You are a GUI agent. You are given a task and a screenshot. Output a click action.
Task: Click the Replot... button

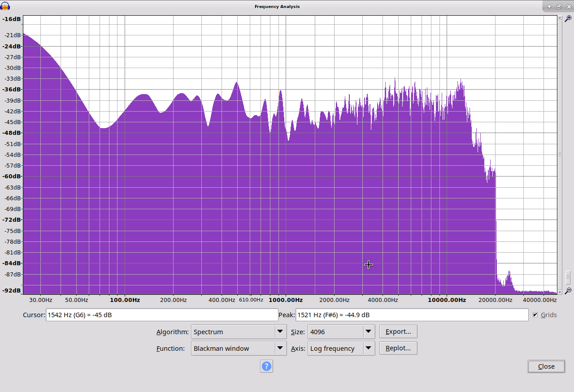[x=398, y=348]
